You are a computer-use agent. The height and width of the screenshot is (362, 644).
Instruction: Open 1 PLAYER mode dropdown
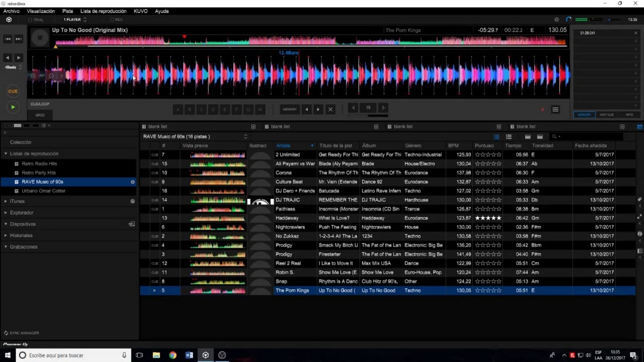(75, 20)
